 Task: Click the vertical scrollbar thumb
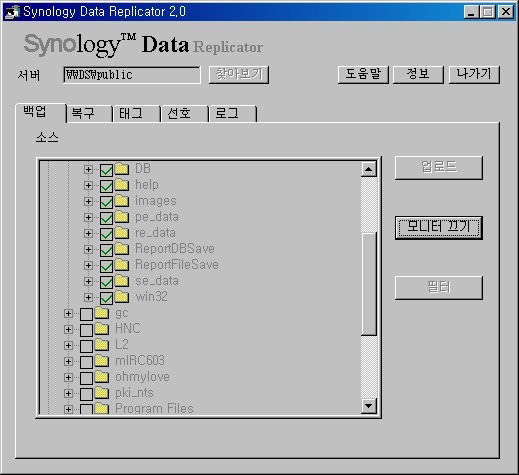[x=369, y=284]
